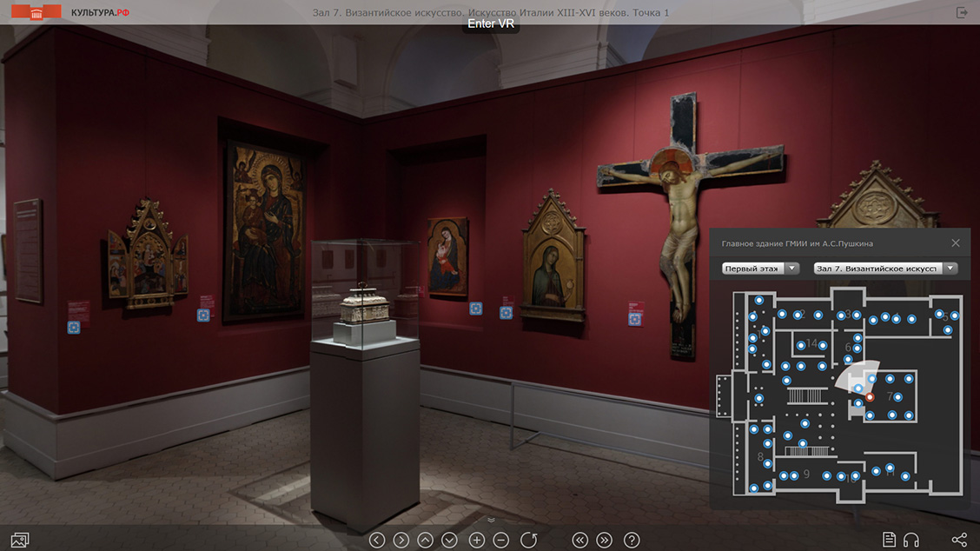Jump to map point immediately left of the 9 label
980x551 pixels.
pyautogui.click(x=794, y=476)
